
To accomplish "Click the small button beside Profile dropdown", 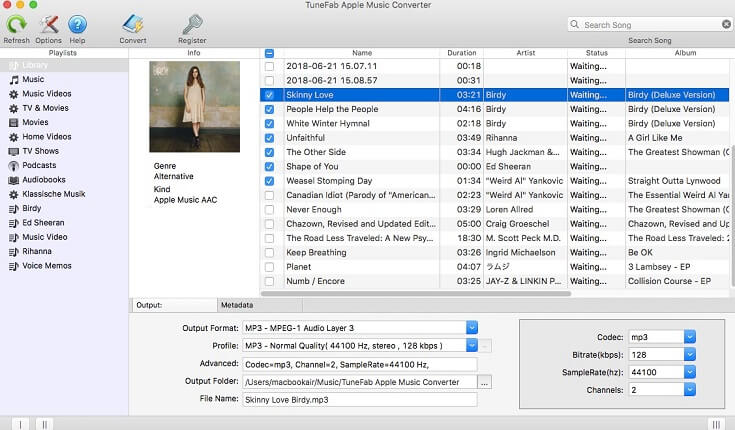I will point(485,346).
